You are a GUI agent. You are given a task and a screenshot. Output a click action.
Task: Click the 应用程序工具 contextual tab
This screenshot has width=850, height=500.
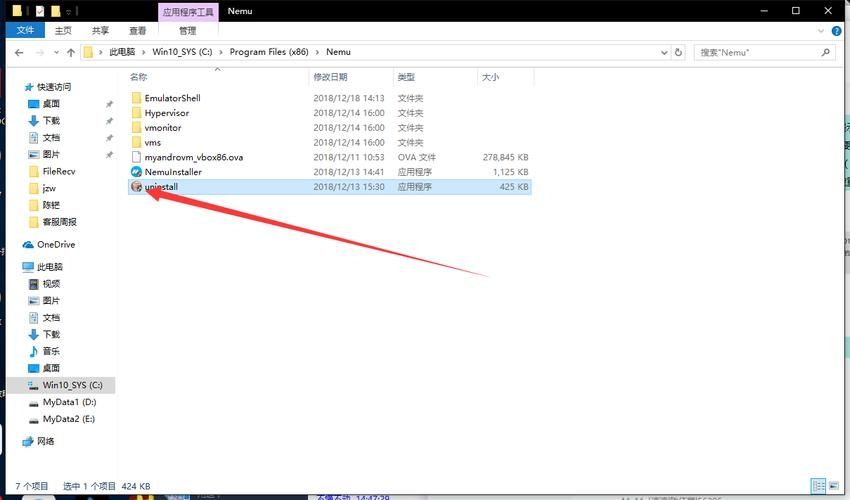point(188,11)
